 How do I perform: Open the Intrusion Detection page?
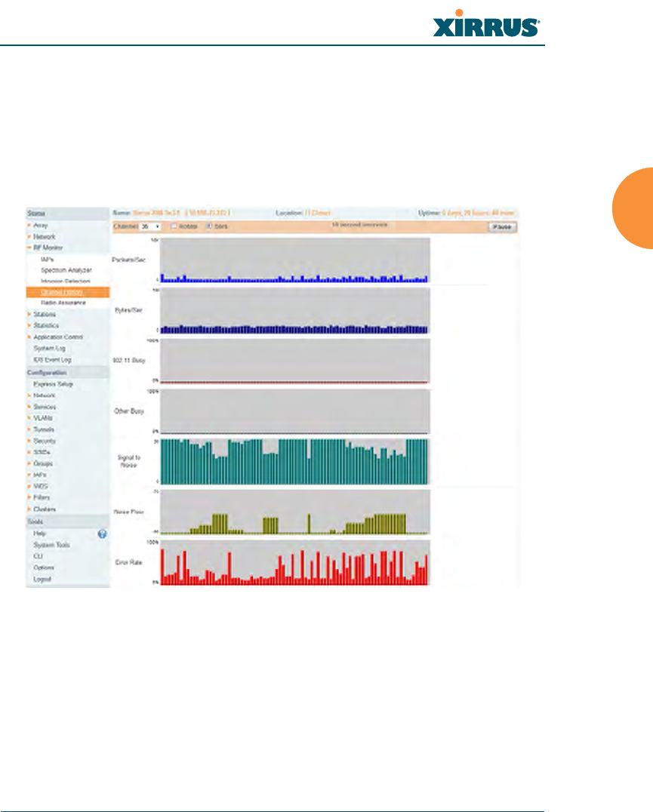pyautogui.click(x=66, y=281)
